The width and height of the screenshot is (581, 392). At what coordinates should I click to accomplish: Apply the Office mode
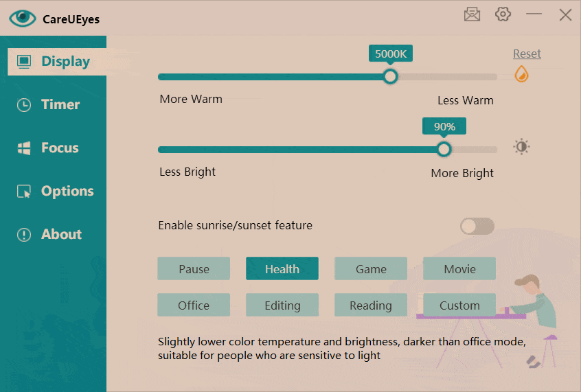tap(194, 305)
